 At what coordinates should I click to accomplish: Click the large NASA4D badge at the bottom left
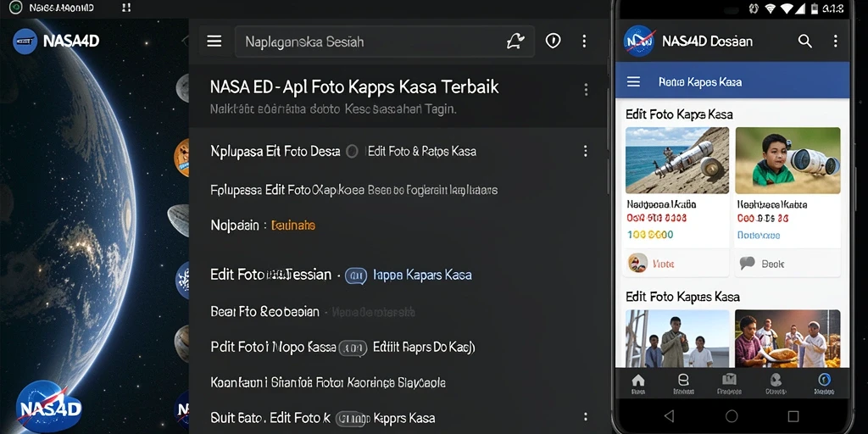pyautogui.click(x=48, y=407)
